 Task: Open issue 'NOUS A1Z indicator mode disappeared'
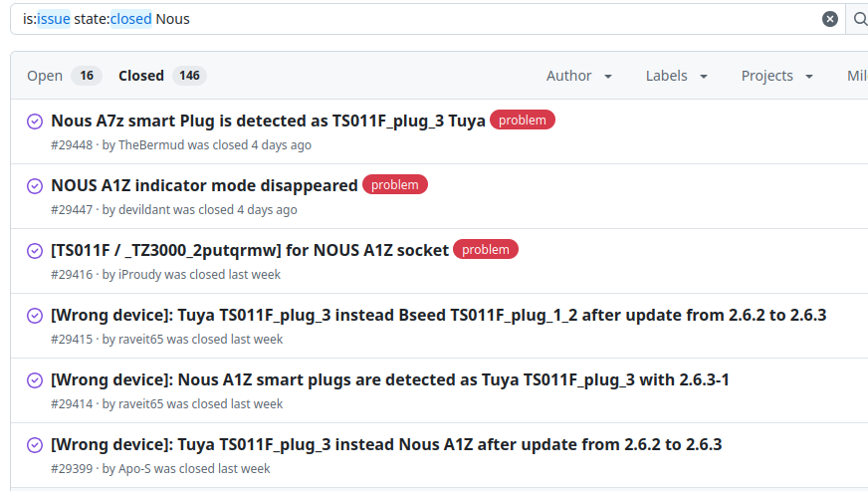(204, 185)
